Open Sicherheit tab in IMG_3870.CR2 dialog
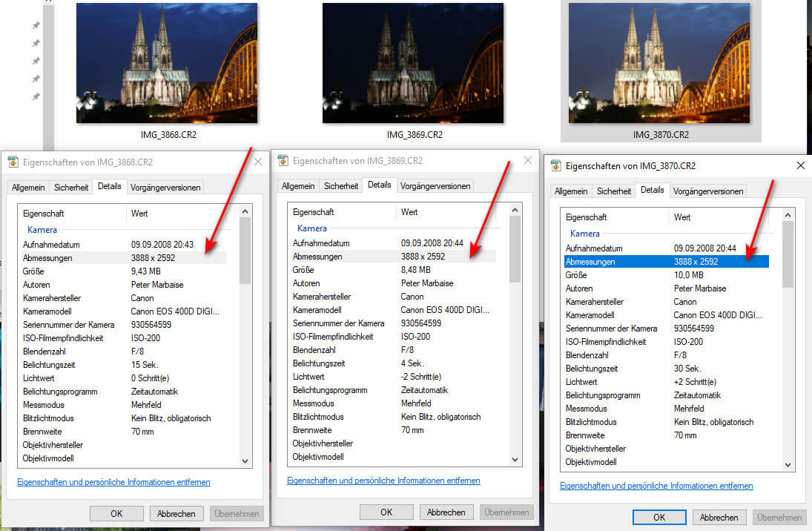812x531 pixels. click(x=614, y=191)
